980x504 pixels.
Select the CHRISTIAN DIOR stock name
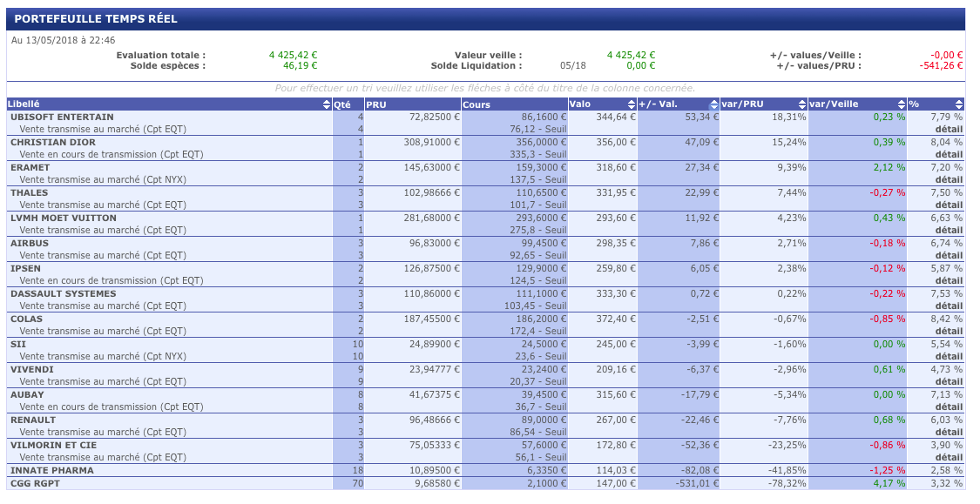pos(53,143)
